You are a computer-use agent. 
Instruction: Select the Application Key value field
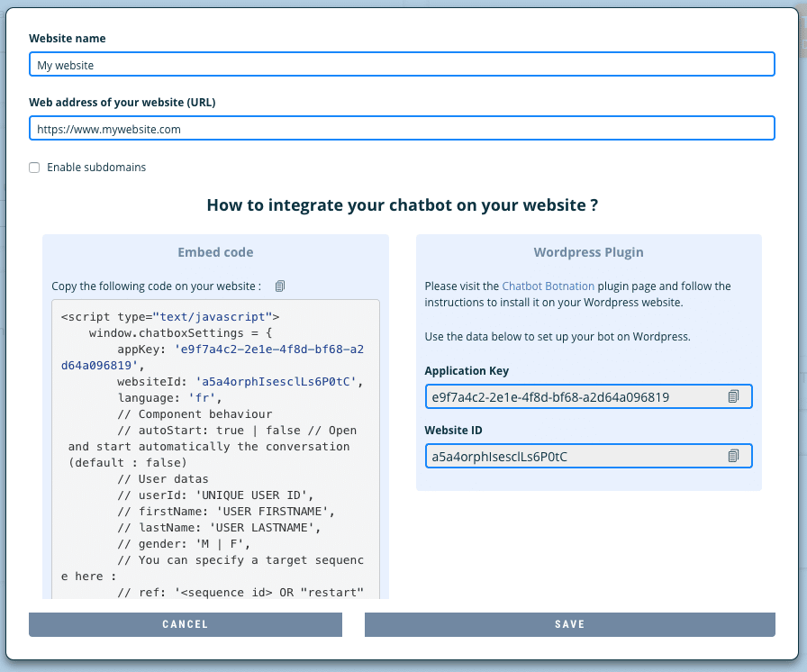(x=576, y=396)
